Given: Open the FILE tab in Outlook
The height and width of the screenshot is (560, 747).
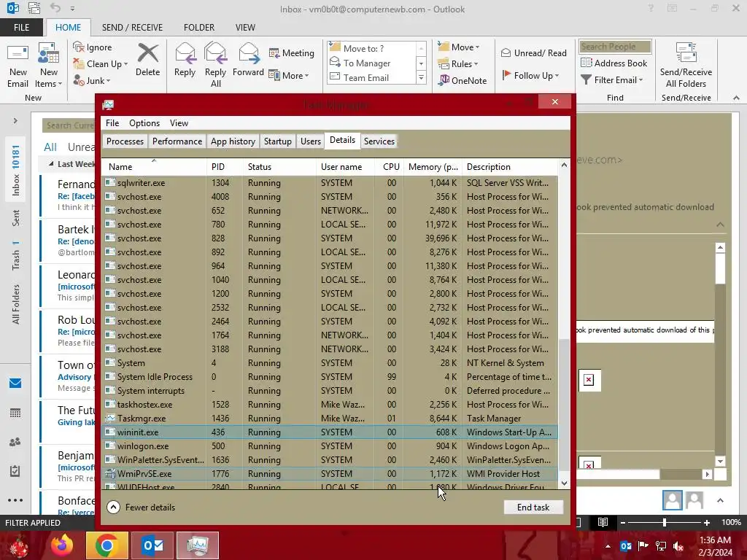Looking at the screenshot, I should click(21, 28).
